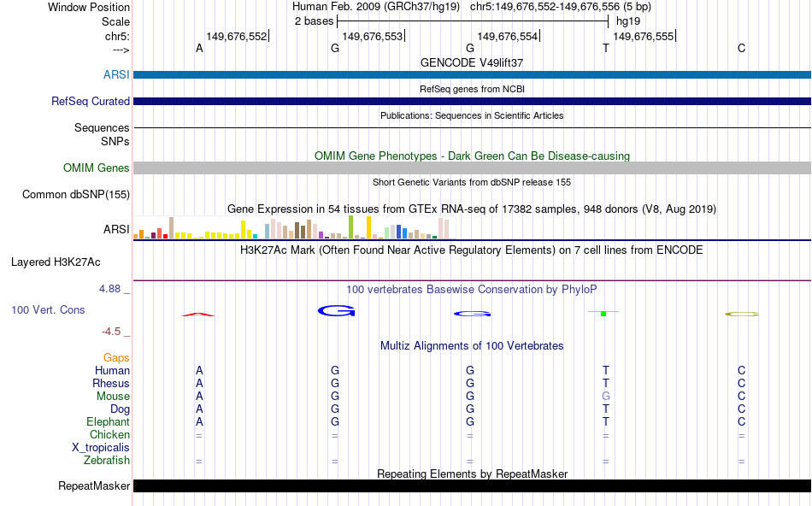This screenshot has height=506, width=812.
Task: Click the Scale label
Action: tap(115, 21)
